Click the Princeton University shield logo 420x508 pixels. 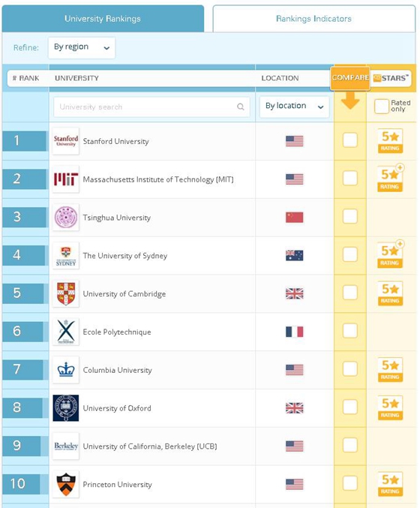point(66,484)
